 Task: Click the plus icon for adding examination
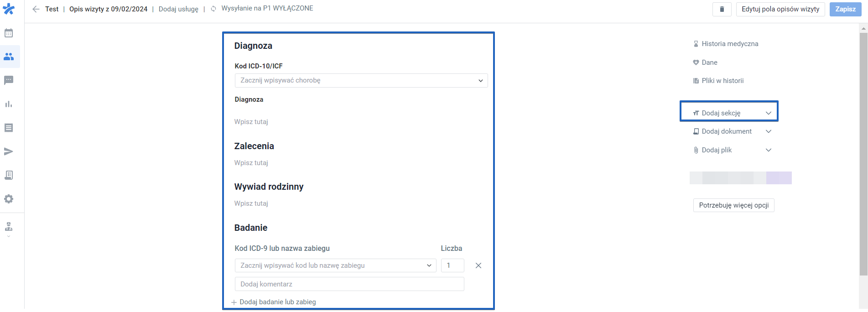click(234, 302)
